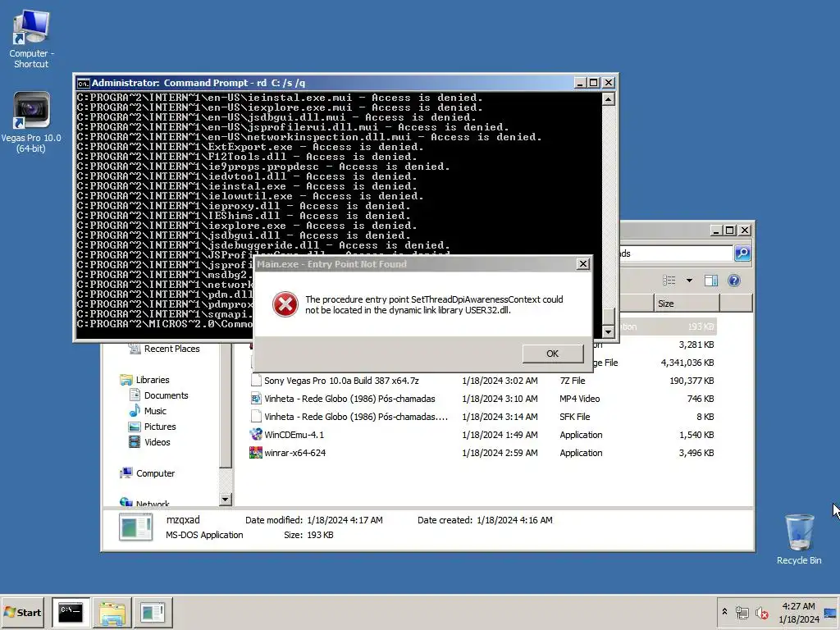Click the Vinheta MP4 video file icon
This screenshot has height=630, width=840.
(256, 399)
